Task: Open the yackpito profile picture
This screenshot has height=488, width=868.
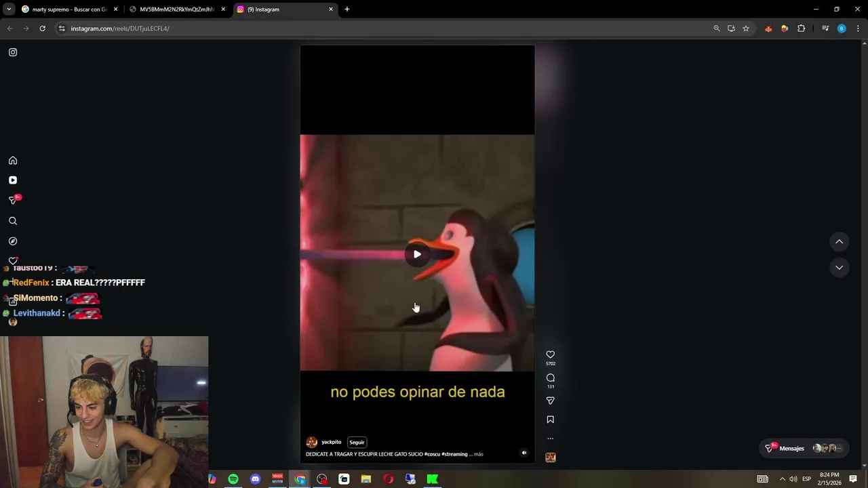Action: [312, 442]
